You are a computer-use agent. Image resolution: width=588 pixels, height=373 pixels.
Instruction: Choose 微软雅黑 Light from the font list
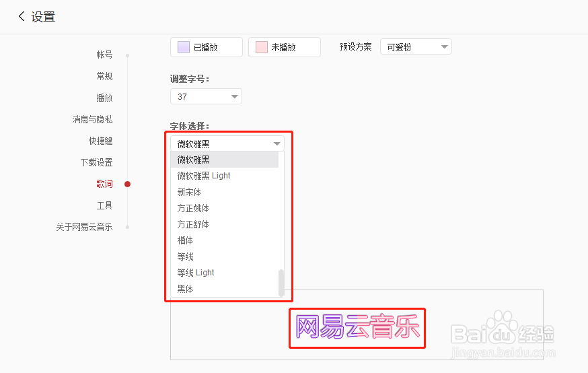pyautogui.click(x=225, y=176)
